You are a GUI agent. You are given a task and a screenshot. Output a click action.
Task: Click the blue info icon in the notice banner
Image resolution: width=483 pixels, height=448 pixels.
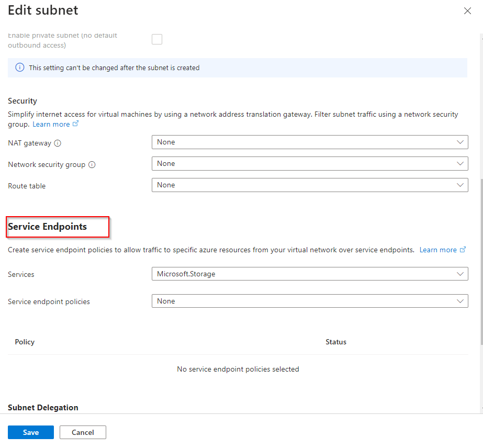19,68
